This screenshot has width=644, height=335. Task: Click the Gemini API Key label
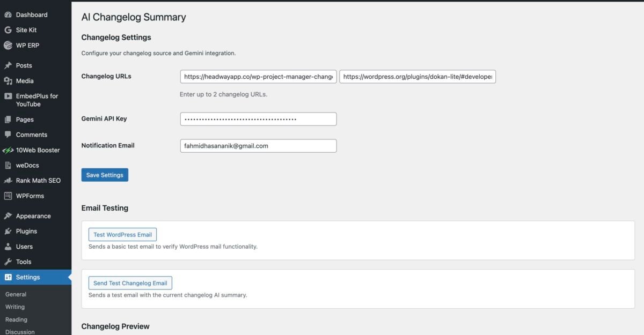pos(104,118)
